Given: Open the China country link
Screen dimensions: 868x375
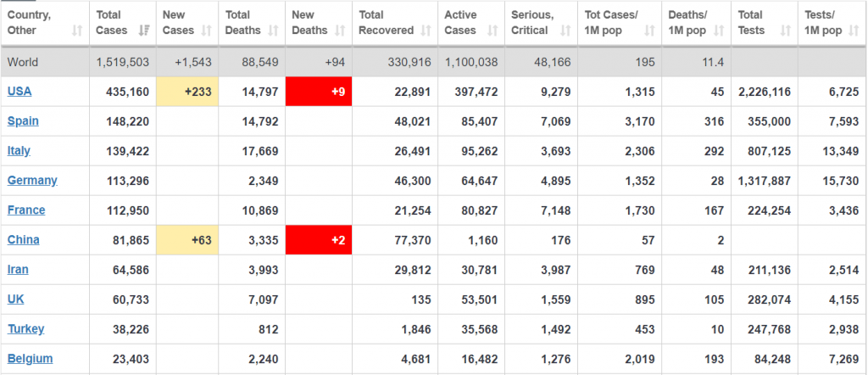Looking at the screenshot, I should click(23, 240).
